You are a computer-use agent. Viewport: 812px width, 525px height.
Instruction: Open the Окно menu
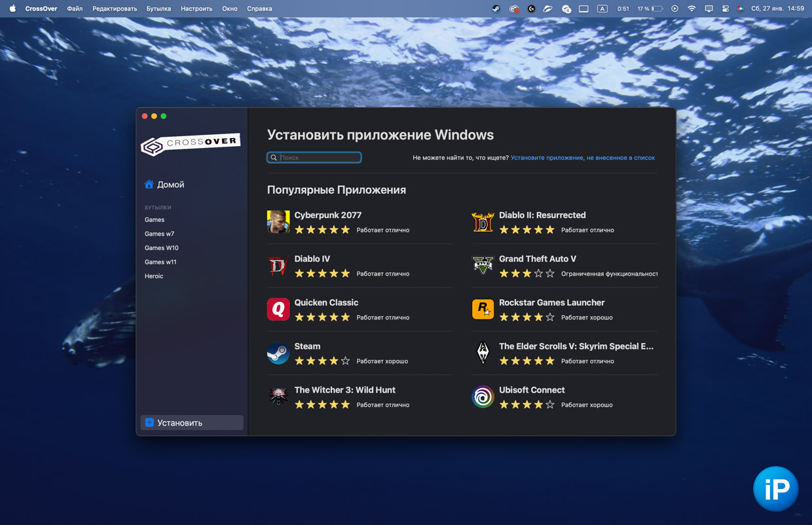point(230,9)
